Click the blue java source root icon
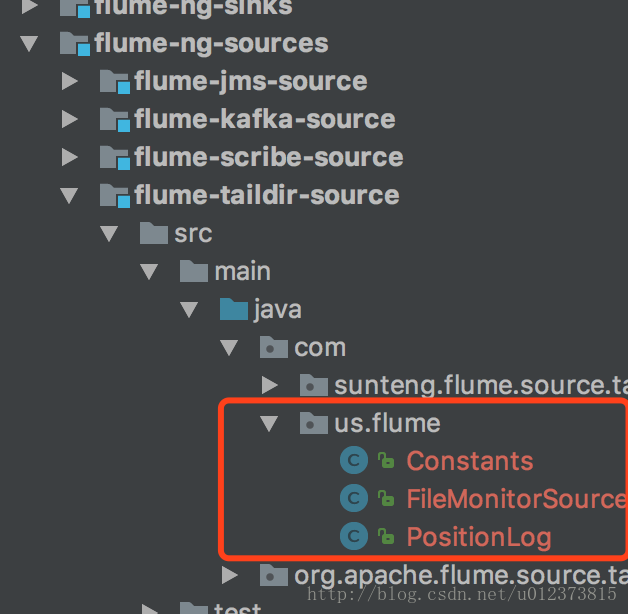The image size is (628, 614). point(234,309)
